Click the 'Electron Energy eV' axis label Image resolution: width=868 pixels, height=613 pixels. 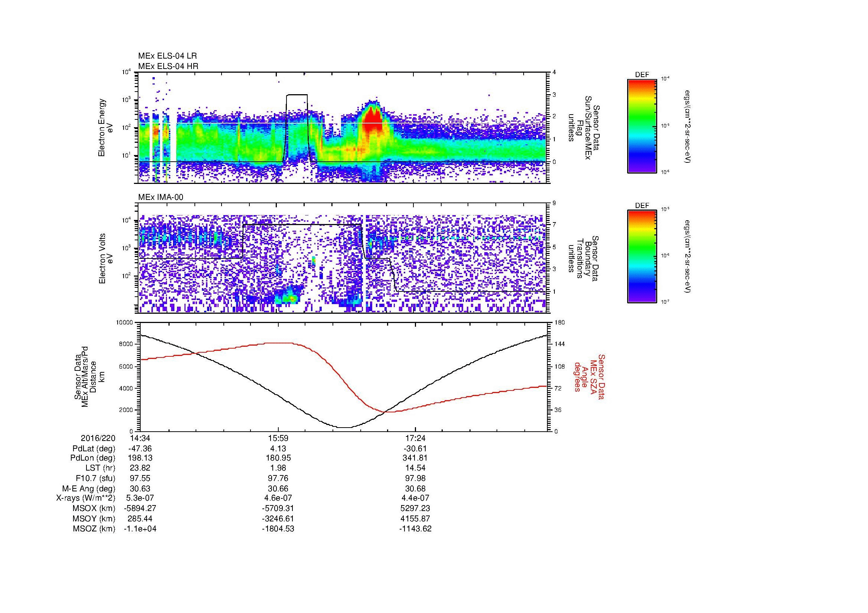point(105,128)
